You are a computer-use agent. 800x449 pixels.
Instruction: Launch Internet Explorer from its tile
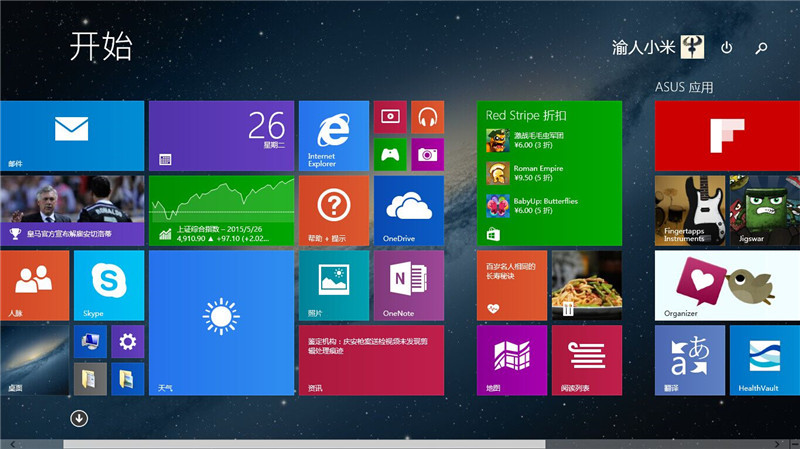334,136
